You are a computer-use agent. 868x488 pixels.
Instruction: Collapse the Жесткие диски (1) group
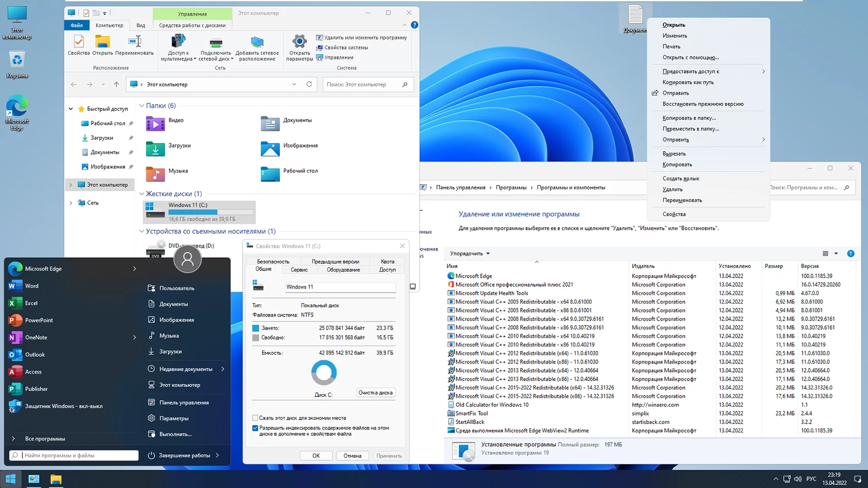click(x=142, y=194)
